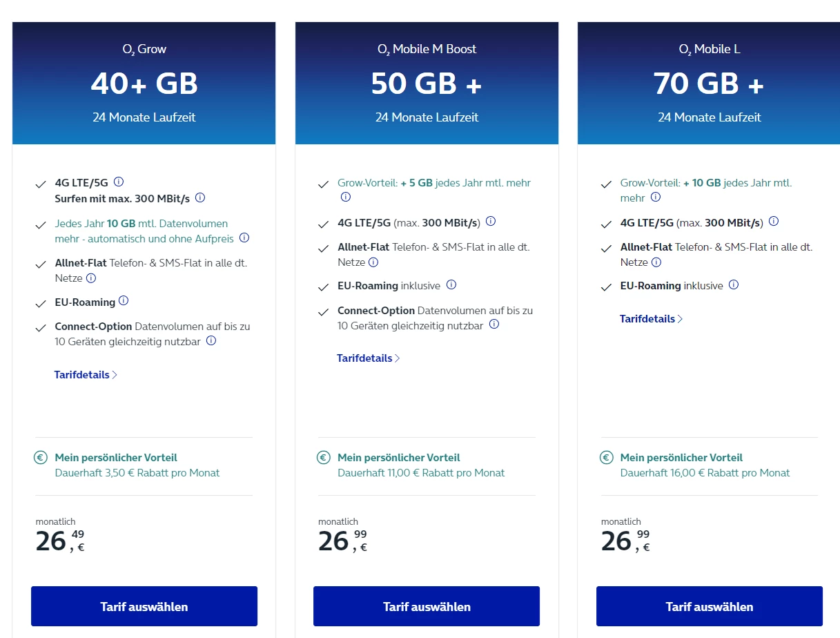This screenshot has height=638, width=840.
Task: Open info icon for EU-Roaming in O2 Grow
Action: 124,301
